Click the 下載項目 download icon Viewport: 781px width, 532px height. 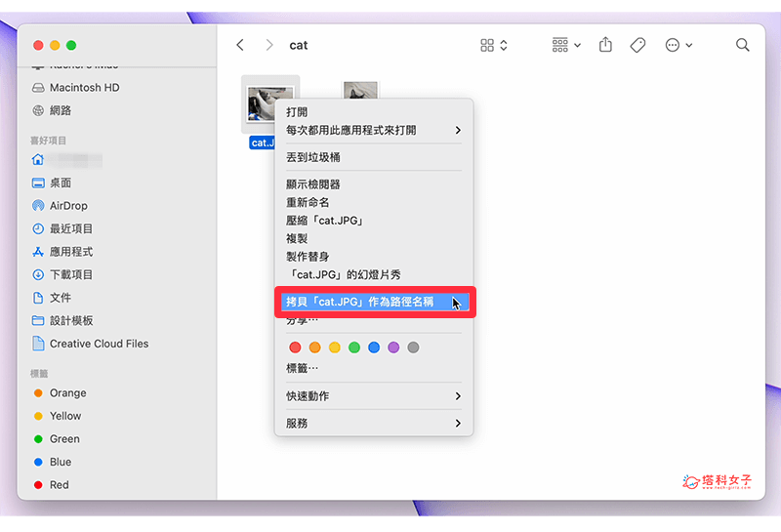(x=38, y=274)
